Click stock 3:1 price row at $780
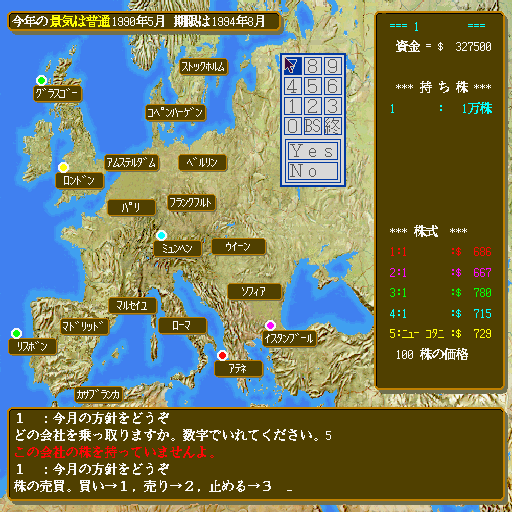 (440, 293)
